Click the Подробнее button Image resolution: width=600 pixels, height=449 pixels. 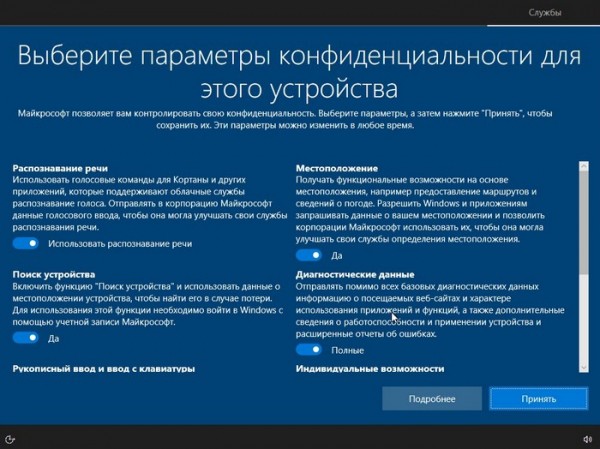click(432, 399)
